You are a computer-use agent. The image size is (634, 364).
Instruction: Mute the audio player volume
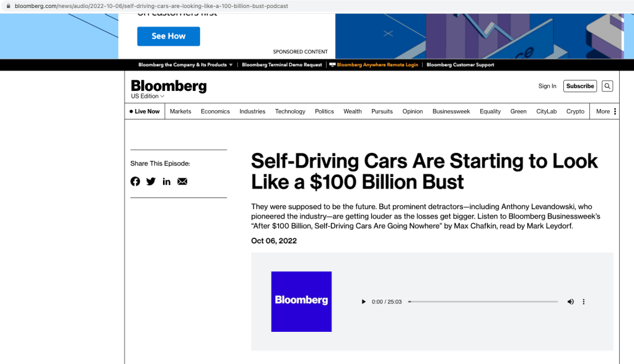tap(571, 302)
